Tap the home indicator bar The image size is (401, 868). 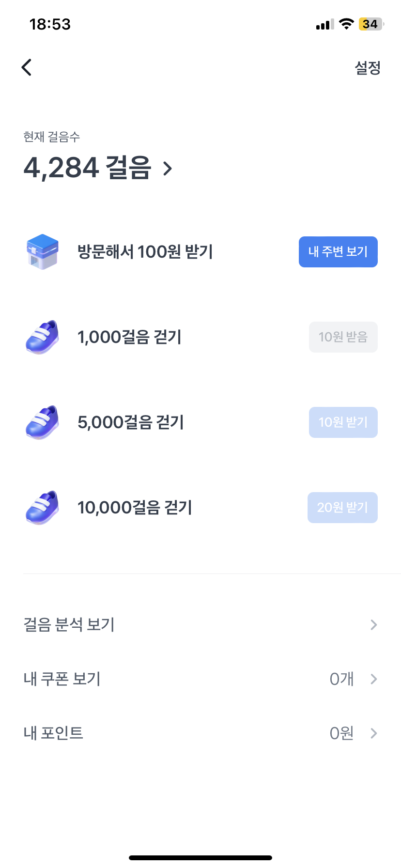[200, 858]
